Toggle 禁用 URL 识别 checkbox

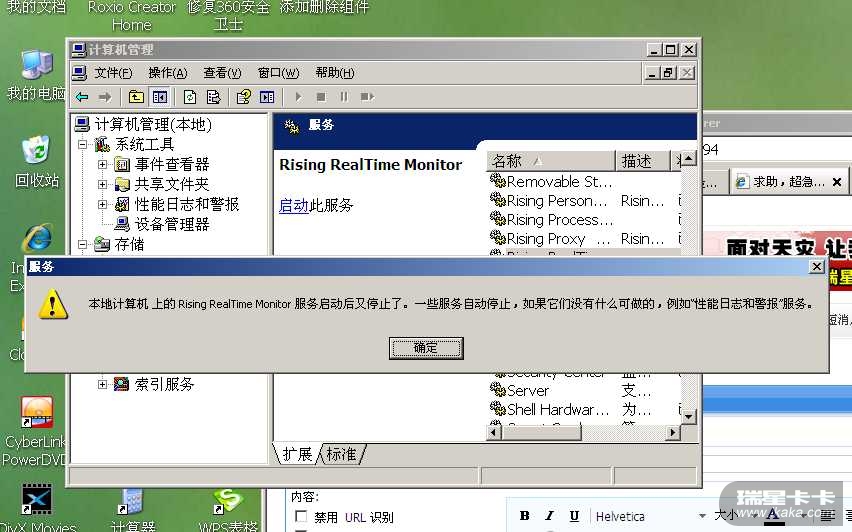tap(300, 516)
